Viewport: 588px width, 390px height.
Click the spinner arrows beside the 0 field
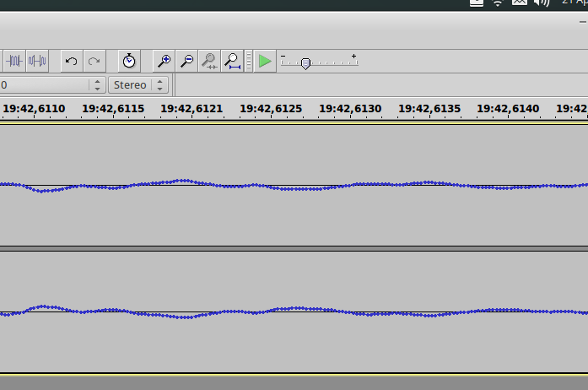(97, 84)
